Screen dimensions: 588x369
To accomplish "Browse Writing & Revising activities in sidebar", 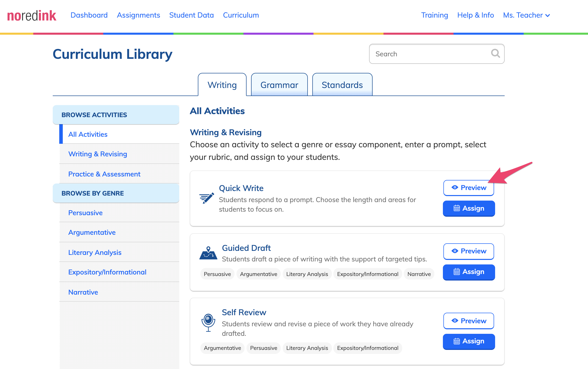I will point(120,154).
